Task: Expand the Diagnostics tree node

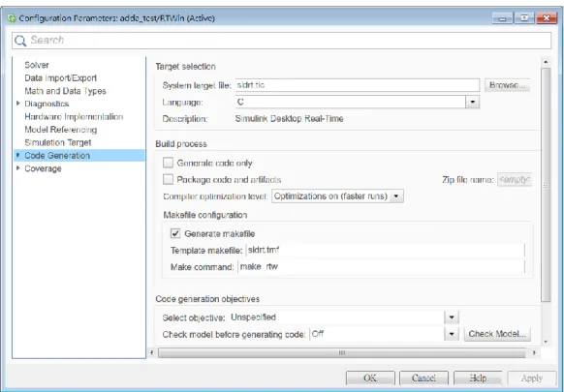Action: tap(18, 104)
